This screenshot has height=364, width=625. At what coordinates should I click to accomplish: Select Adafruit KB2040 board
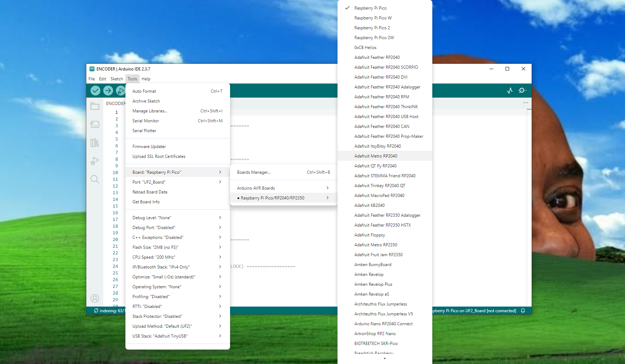(385, 205)
